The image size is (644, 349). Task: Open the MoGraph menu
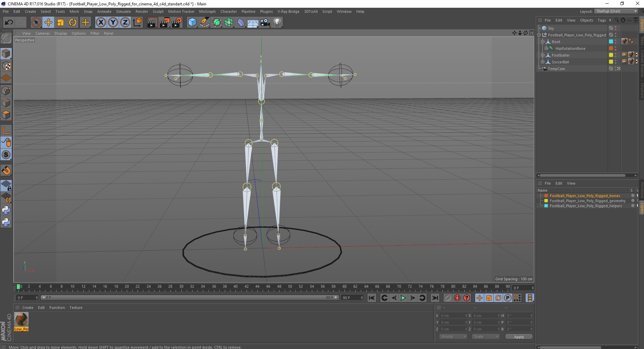click(x=207, y=11)
